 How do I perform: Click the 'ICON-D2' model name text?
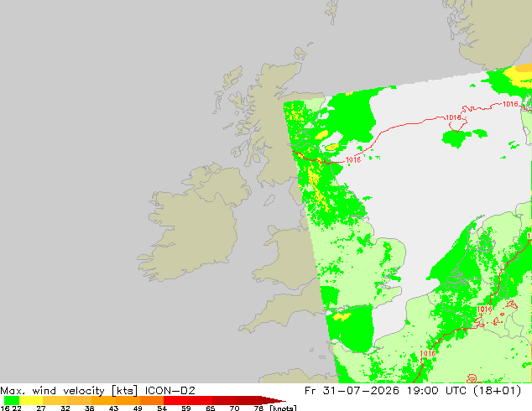click(x=170, y=391)
